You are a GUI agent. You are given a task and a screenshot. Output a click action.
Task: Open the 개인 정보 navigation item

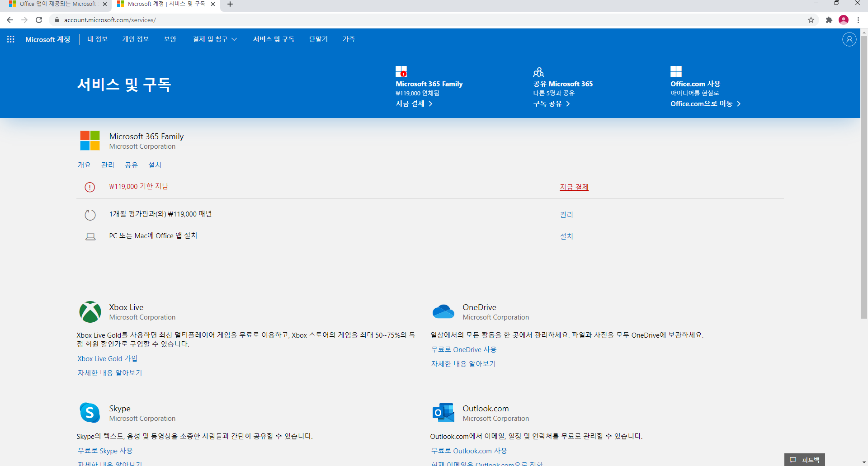136,39
